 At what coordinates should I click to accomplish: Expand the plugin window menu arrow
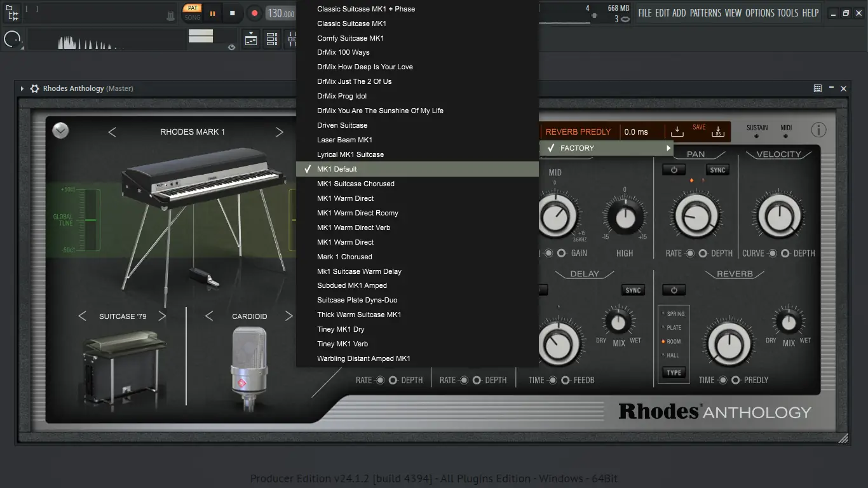(22, 88)
